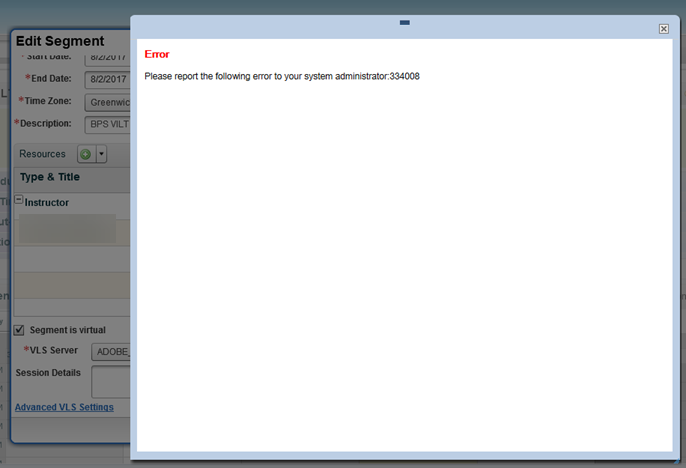Click the End Date field
The width and height of the screenshot is (686, 468).
pos(108,79)
